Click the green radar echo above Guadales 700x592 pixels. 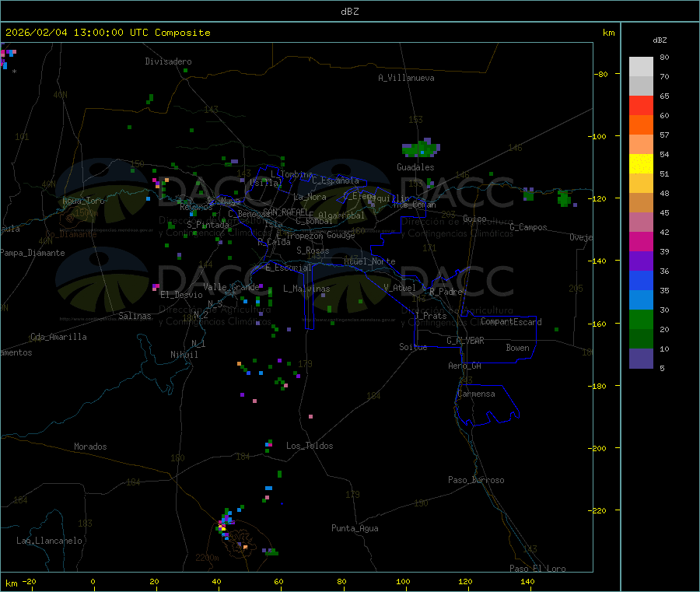(x=421, y=148)
